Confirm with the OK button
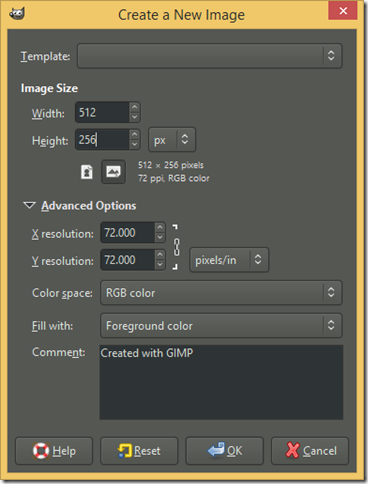 pos(225,451)
